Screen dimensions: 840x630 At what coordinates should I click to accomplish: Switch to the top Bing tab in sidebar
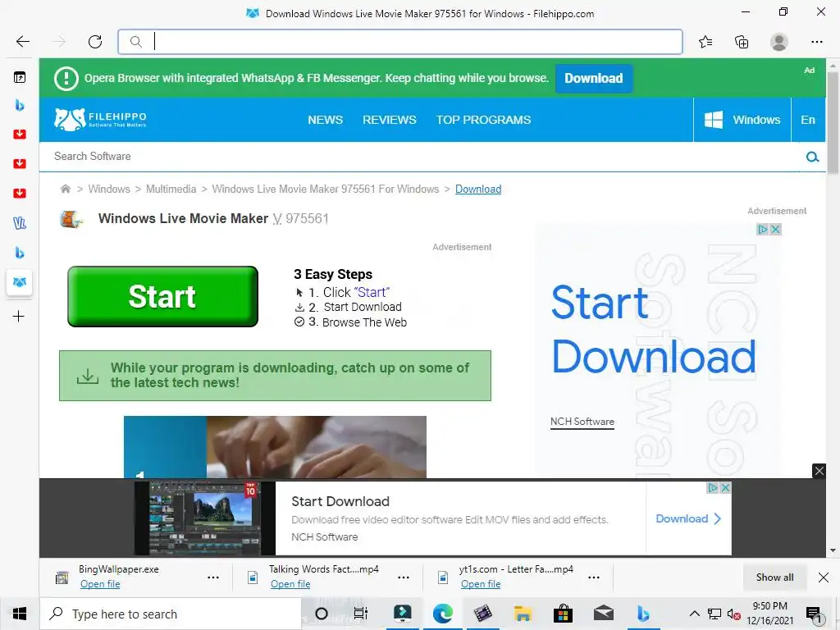coord(20,105)
